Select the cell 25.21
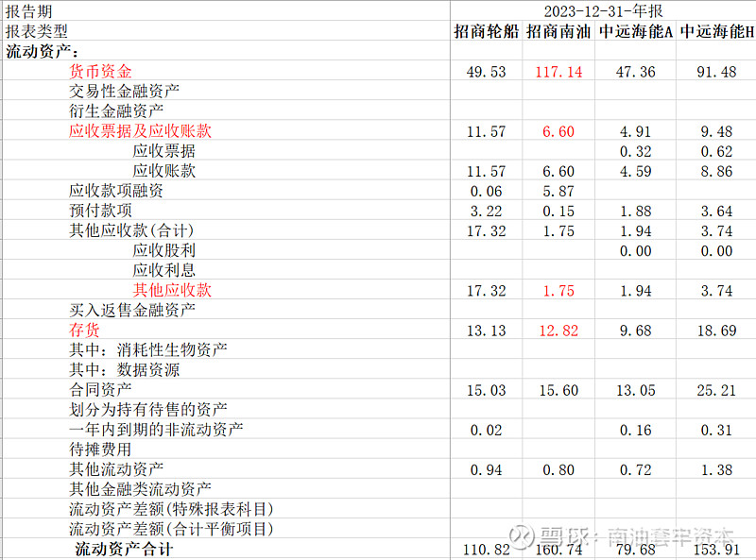756x560 pixels. (716, 390)
